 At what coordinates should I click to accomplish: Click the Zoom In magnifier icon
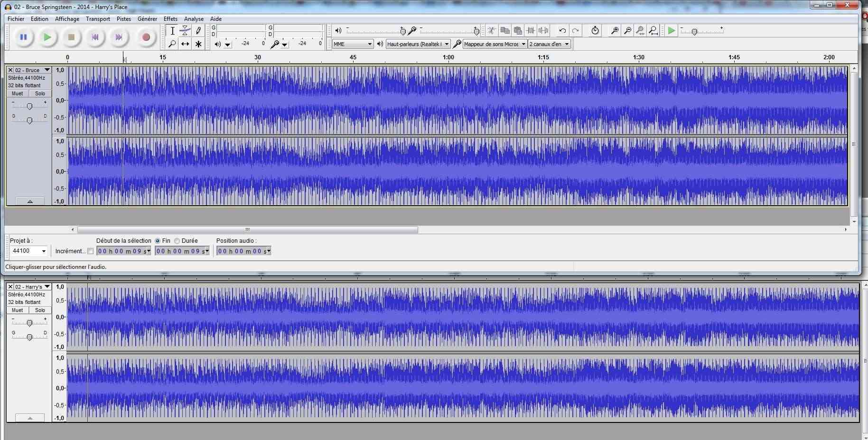[x=615, y=30]
